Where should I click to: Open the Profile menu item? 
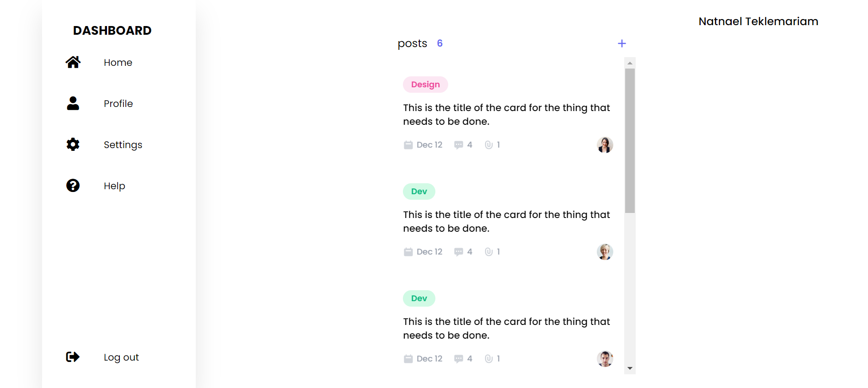(118, 104)
